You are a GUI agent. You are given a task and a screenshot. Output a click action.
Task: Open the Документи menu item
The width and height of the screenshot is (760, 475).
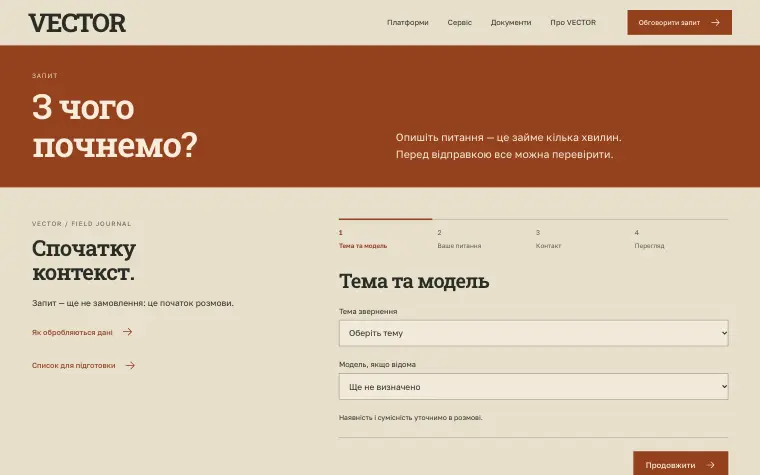pyautogui.click(x=511, y=23)
